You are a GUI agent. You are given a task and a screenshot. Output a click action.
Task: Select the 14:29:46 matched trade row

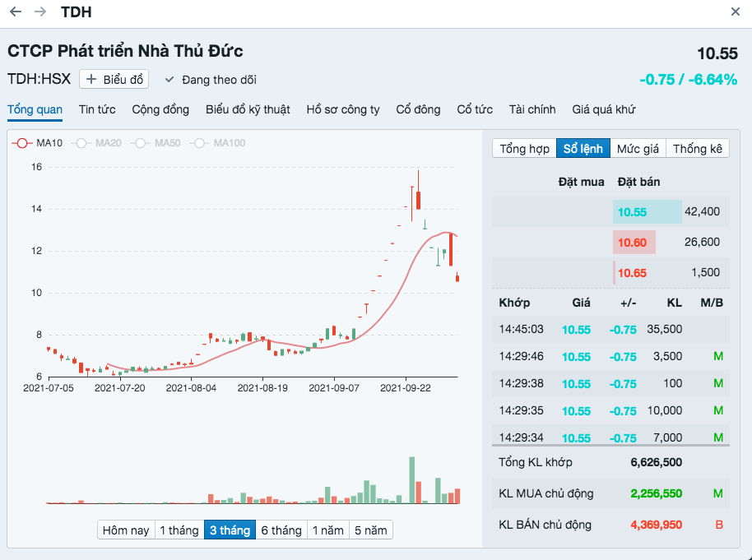coord(610,356)
